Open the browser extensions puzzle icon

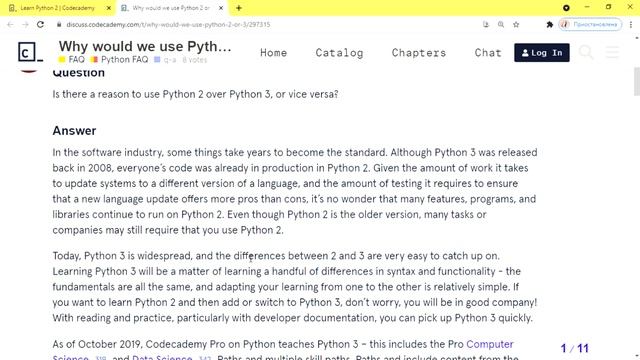tap(549, 24)
